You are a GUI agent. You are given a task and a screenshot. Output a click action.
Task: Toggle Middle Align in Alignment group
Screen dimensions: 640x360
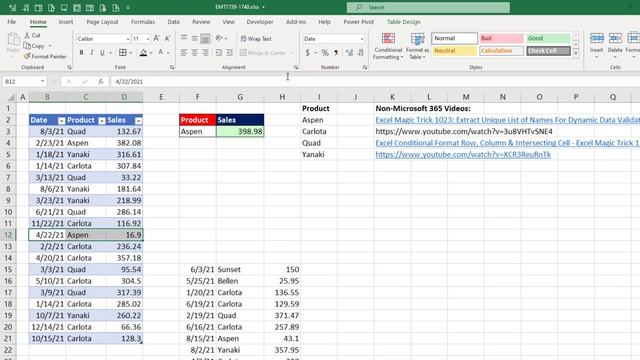tap(195, 38)
